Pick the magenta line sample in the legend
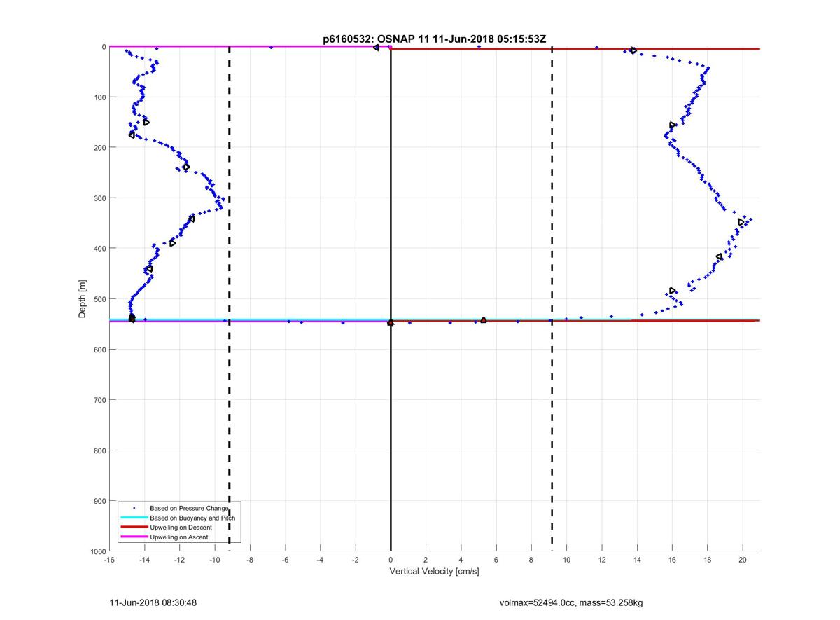This screenshot has height=620, width=840. (134, 537)
